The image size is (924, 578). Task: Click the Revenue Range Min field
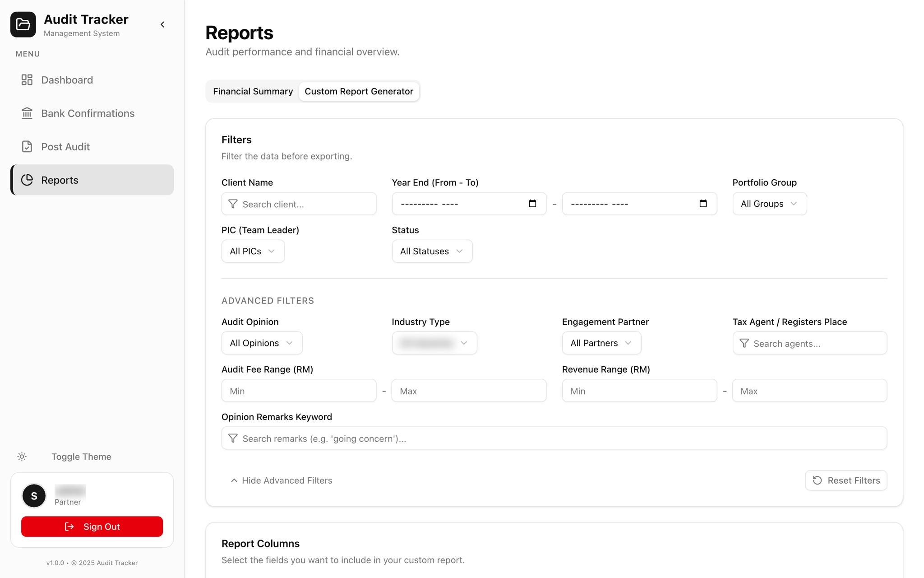639,391
